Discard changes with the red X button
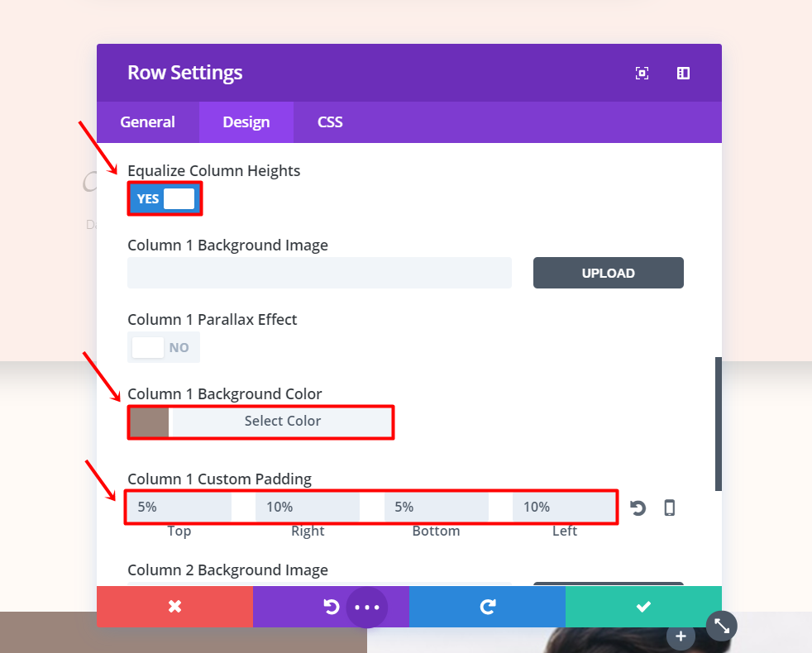The width and height of the screenshot is (812, 653). [x=174, y=607]
